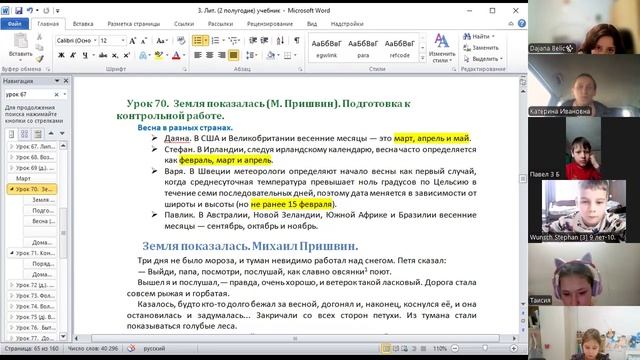The height and width of the screenshot is (360, 640).
Task: Open the Выделить dropdown
Action: click(x=483, y=59)
